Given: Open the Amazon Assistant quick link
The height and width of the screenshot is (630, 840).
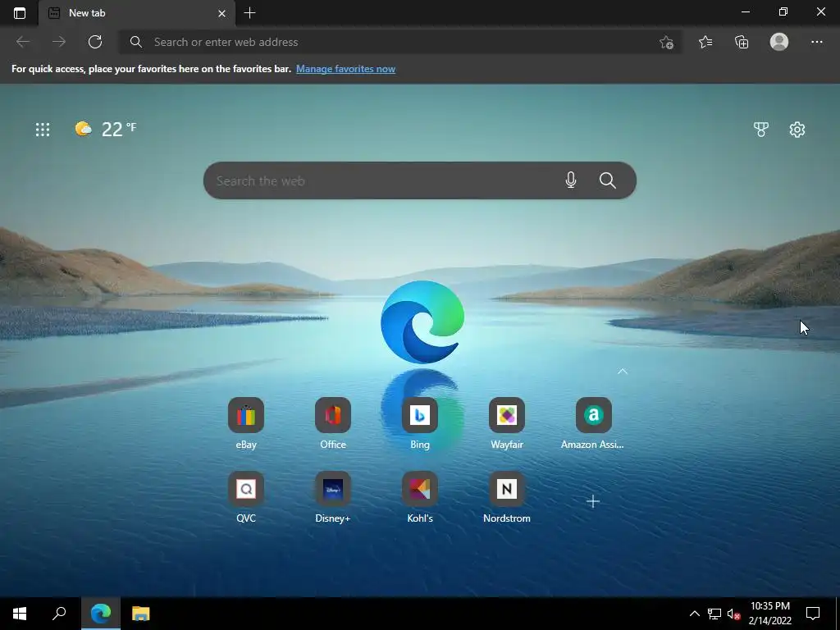Looking at the screenshot, I should 593,423.
